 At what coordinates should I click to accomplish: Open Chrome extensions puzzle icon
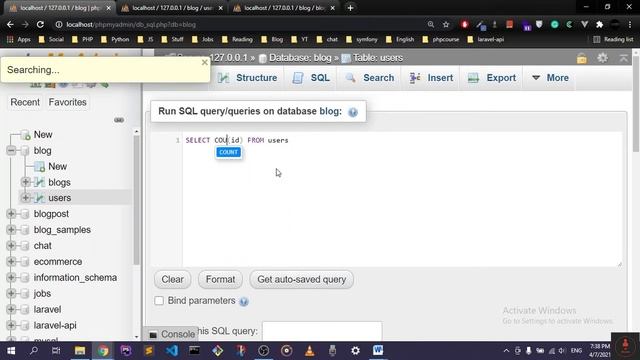click(600, 24)
